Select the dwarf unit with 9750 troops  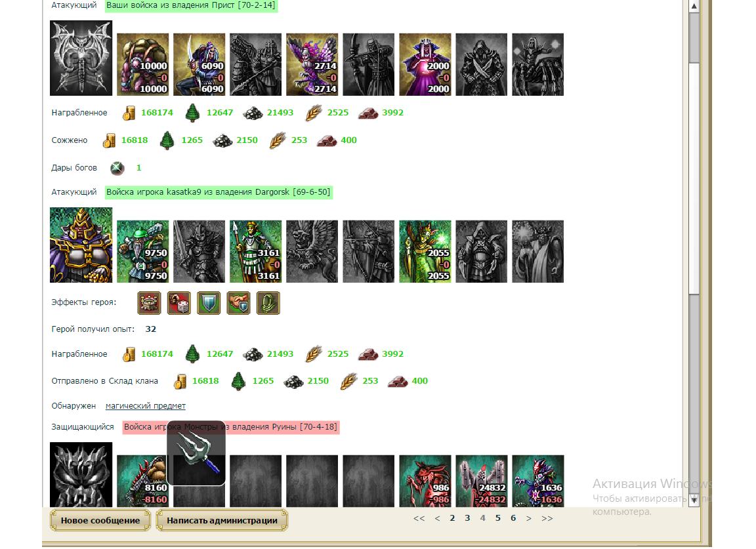(142, 252)
